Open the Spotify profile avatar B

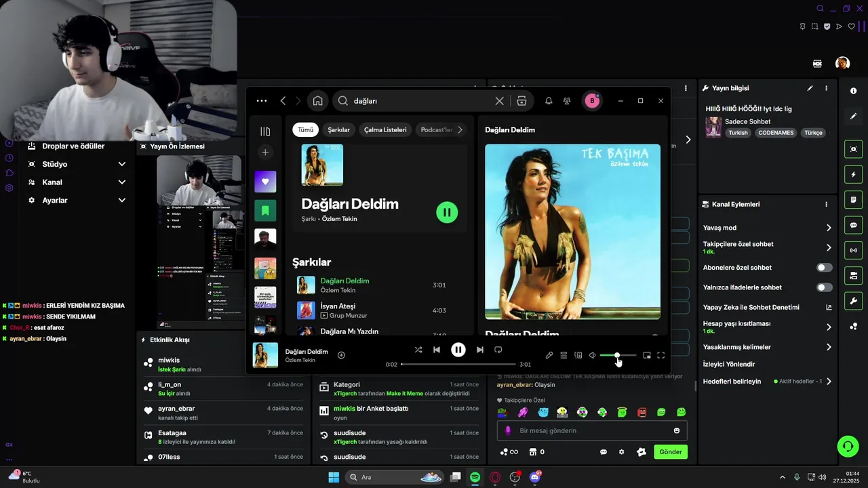(x=592, y=101)
